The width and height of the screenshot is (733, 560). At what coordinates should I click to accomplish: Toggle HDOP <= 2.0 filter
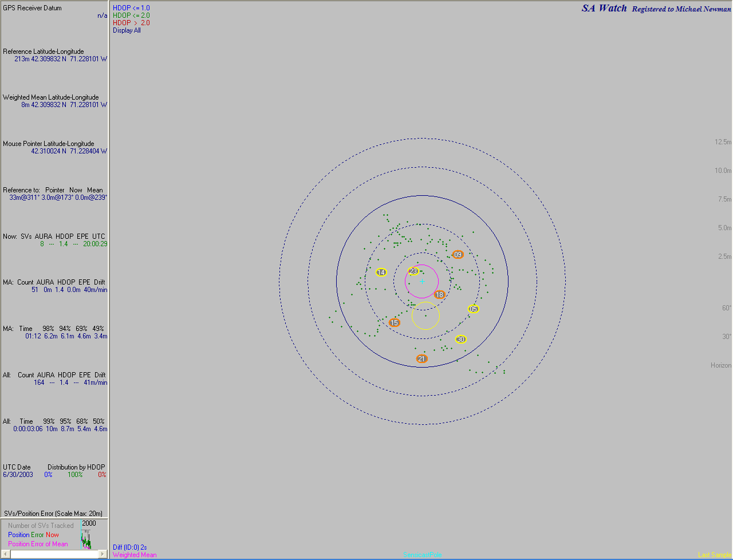(131, 15)
